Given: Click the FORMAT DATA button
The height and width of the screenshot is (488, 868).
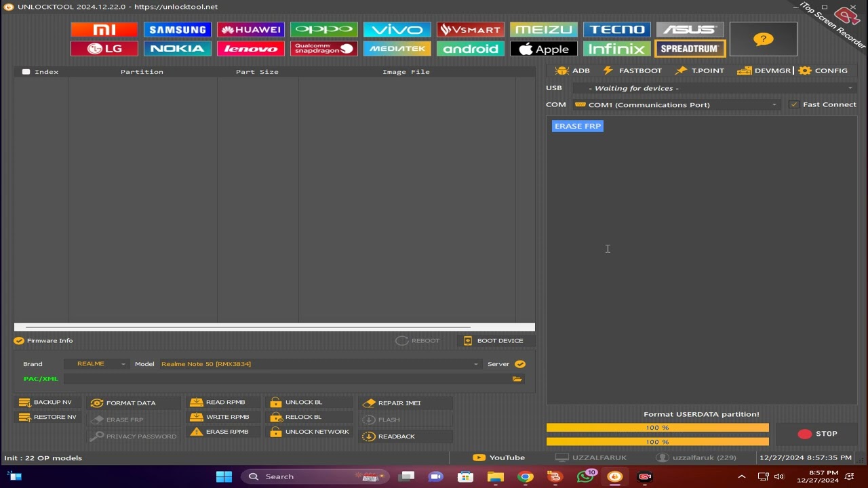Looking at the screenshot, I should [133, 403].
